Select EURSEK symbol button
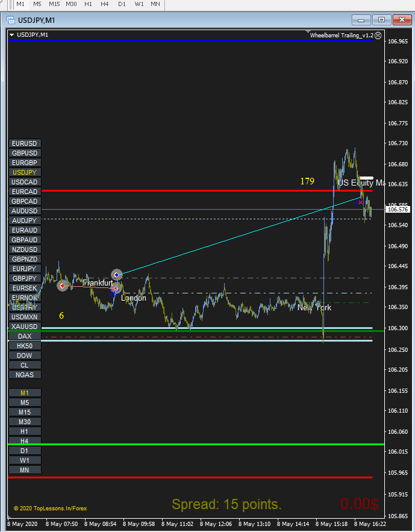The height and width of the screenshot is (532, 415). [25, 288]
